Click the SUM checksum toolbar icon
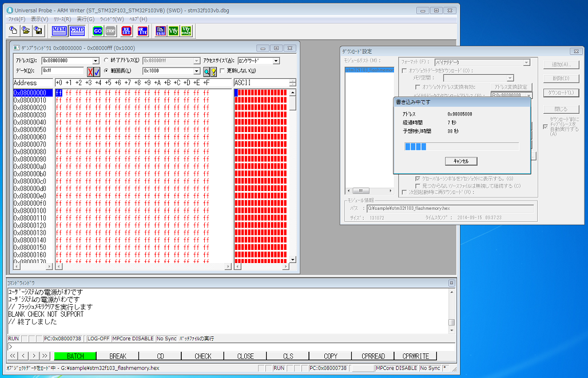588x378 pixels. tap(161, 30)
